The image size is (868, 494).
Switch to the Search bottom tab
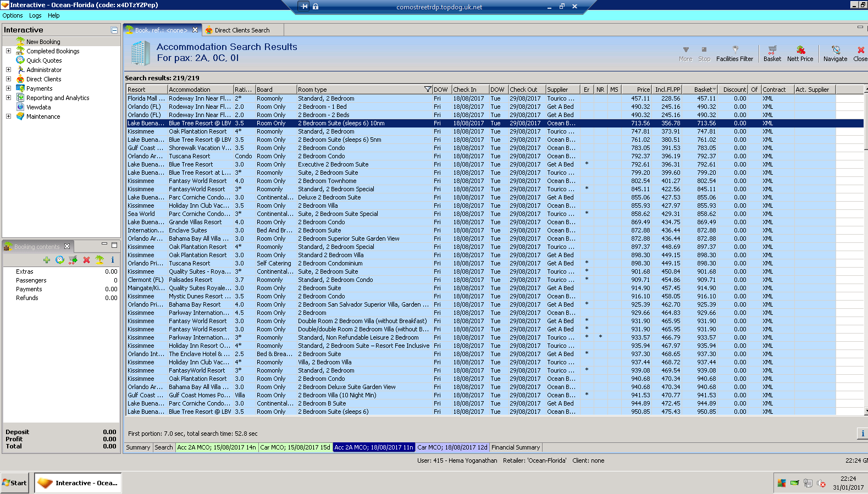click(164, 447)
